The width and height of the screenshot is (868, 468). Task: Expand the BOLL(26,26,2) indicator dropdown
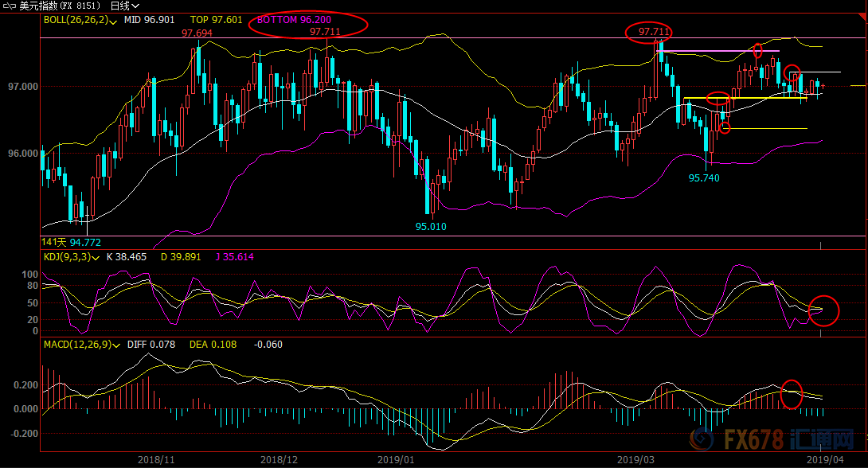tap(114, 20)
